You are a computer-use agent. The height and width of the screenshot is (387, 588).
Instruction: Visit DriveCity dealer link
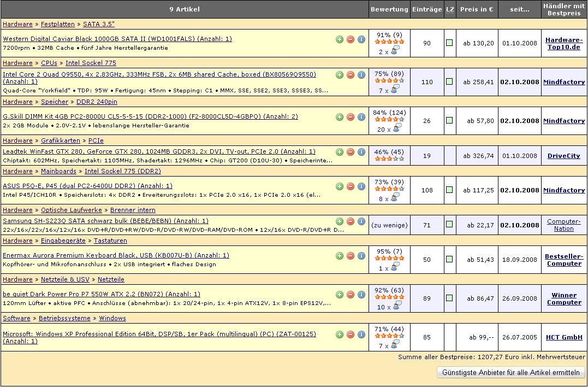click(563, 156)
